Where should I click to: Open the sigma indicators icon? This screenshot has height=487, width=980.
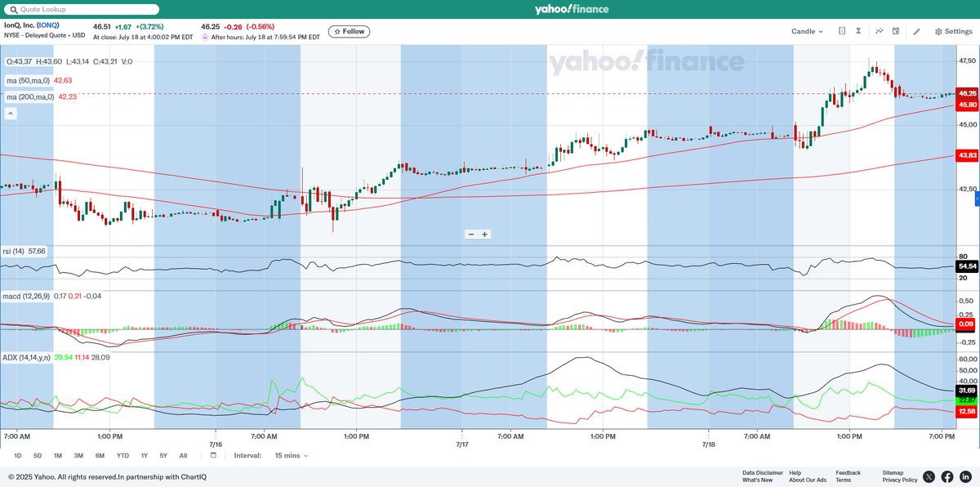click(x=859, y=31)
